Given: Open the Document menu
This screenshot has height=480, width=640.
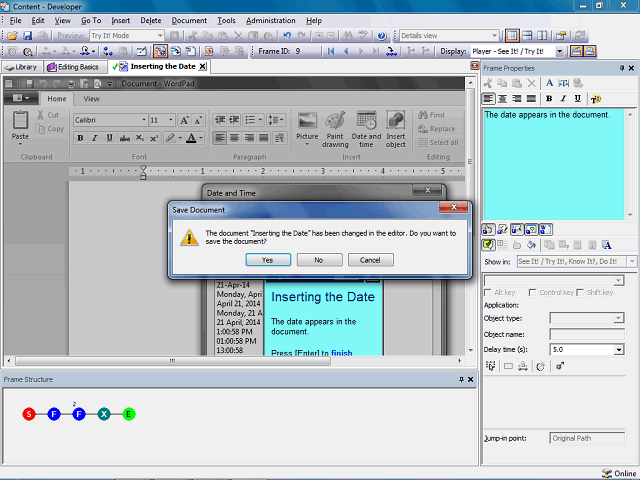Looking at the screenshot, I should (189, 20).
